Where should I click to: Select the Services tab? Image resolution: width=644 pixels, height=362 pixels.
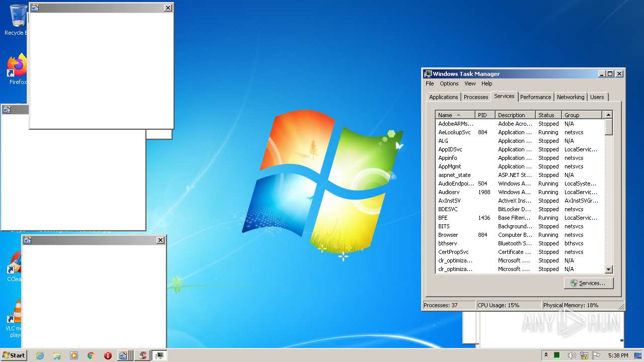504,96
